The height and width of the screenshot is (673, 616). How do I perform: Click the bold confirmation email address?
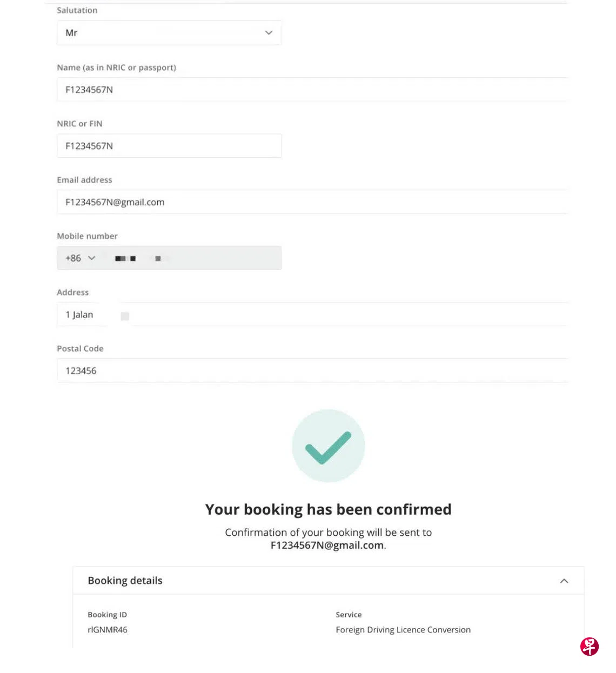[327, 546]
